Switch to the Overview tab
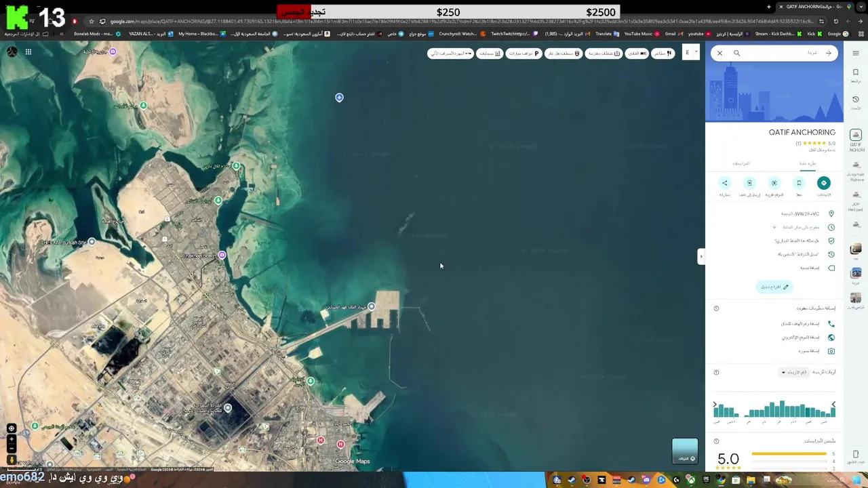The height and width of the screenshot is (488, 868). (807, 163)
